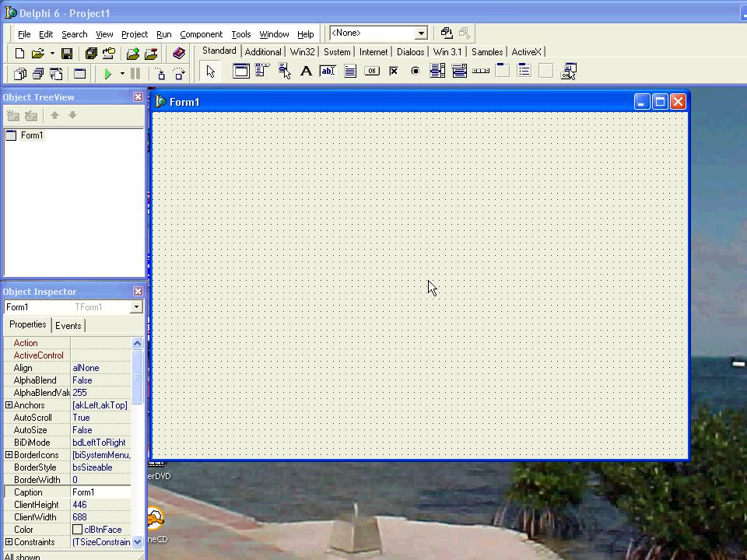The height and width of the screenshot is (560, 747).
Task: Open the Run button dropdown arrow
Action: pyautogui.click(x=122, y=74)
